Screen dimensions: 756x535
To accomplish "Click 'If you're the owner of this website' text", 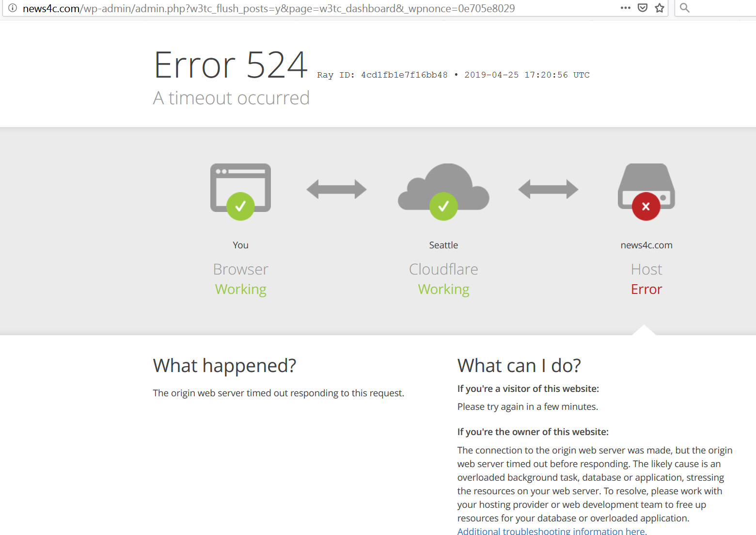I will coord(533,432).
